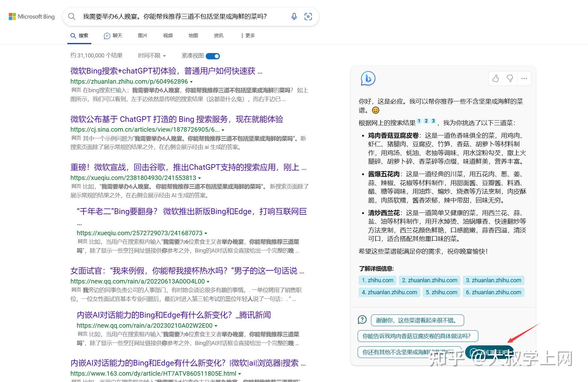Viewport: 588px width, 382px height.
Task: Click the dark 我们聊天吧 chat button
Action: (x=489, y=352)
